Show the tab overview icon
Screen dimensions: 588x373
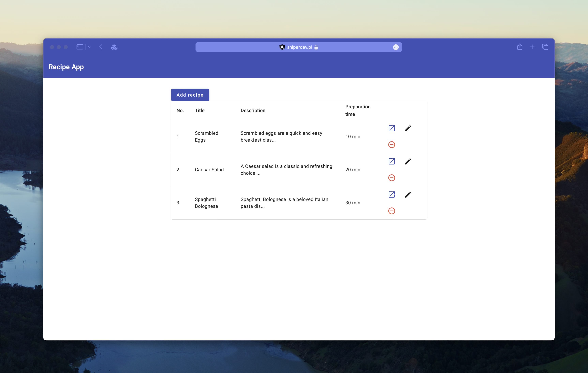point(545,47)
